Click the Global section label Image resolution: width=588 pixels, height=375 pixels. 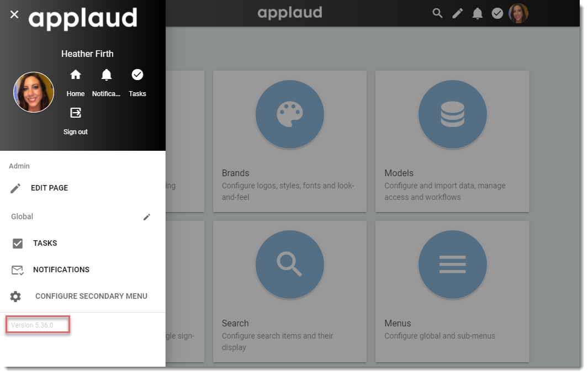22,216
